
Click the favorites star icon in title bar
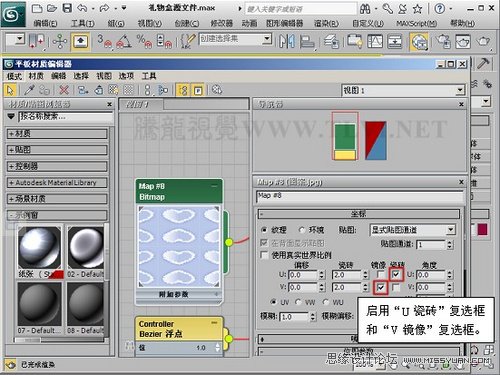point(417,9)
